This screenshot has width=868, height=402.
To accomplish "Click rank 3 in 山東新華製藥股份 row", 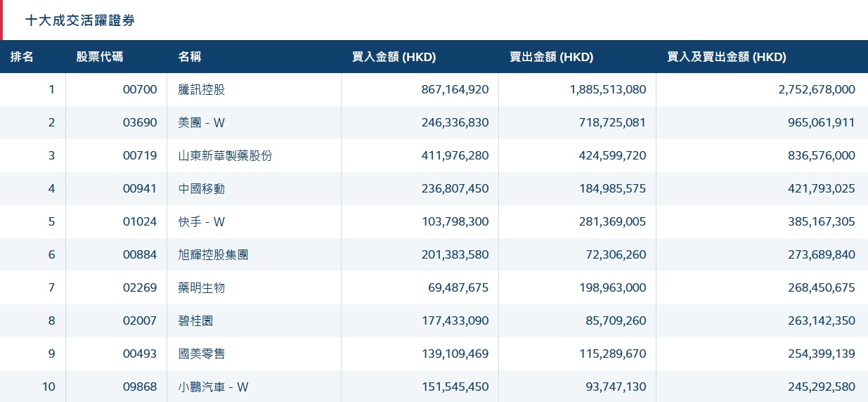I will (51, 155).
